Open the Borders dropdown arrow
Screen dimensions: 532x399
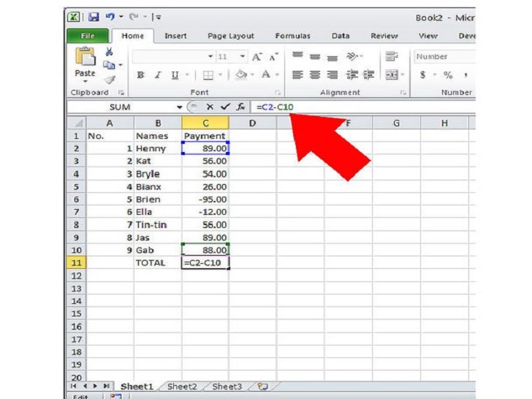point(220,75)
